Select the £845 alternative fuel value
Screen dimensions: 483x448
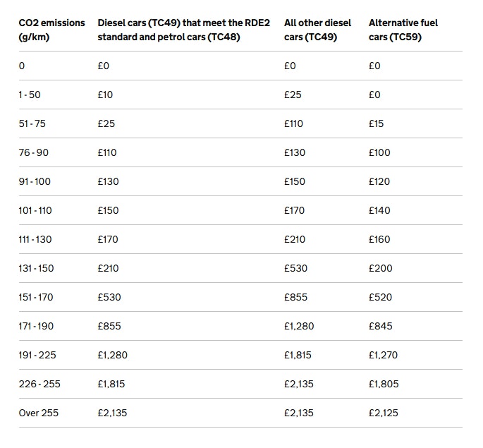381,326
